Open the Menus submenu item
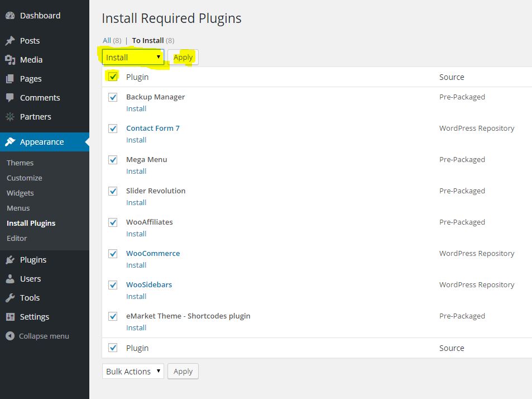Image resolution: width=532 pixels, height=399 pixels. [x=18, y=208]
